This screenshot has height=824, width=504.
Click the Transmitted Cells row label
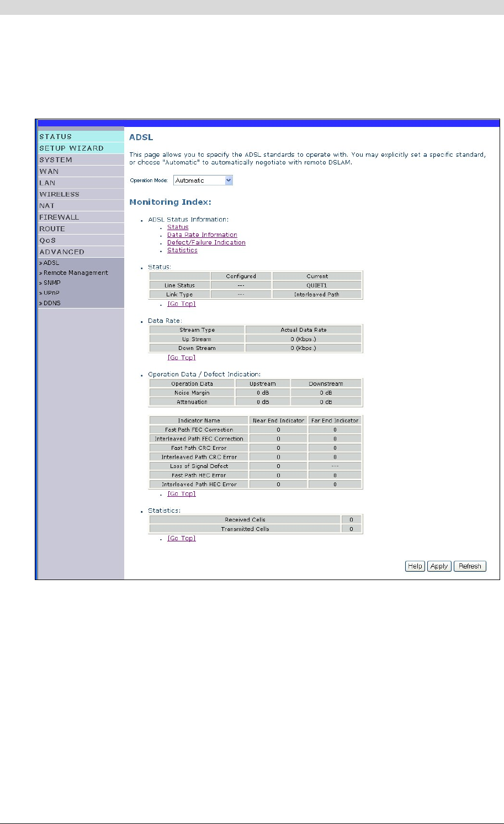(x=245, y=529)
